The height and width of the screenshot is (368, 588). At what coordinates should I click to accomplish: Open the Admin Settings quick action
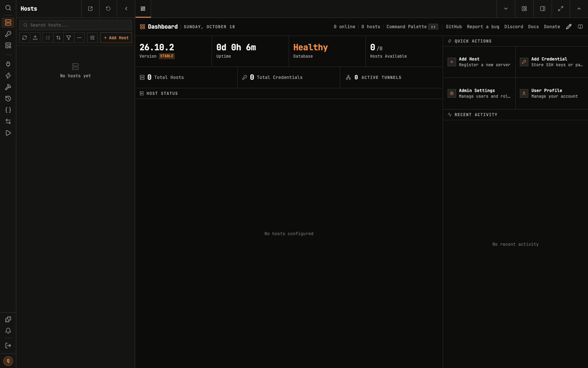point(479,93)
